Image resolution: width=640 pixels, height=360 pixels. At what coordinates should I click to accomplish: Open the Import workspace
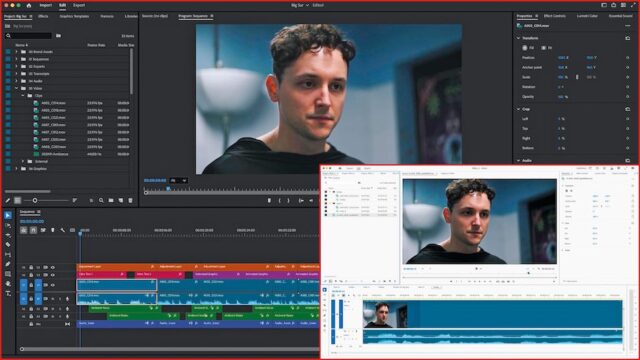[x=46, y=5]
